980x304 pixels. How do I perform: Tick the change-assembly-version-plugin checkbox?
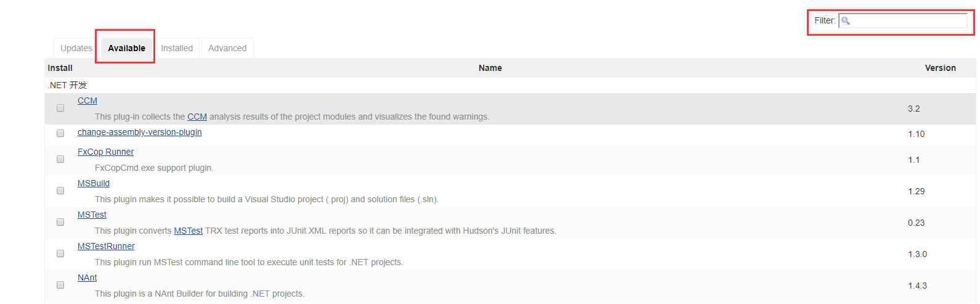pyautogui.click(x=60, y=133)
